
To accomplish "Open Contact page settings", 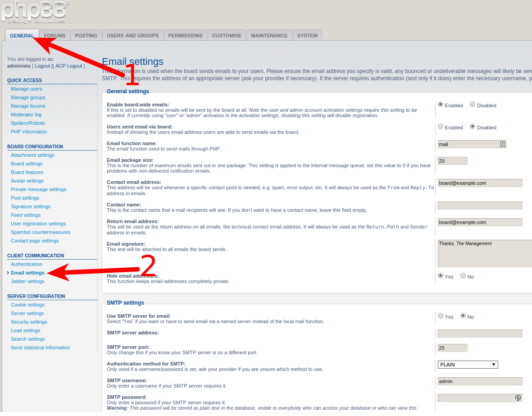I will click(35, 241).
